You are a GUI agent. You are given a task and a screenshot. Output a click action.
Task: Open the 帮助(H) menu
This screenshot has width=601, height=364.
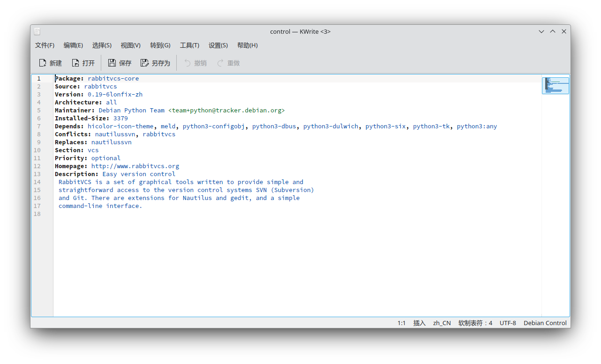point(248,45)
